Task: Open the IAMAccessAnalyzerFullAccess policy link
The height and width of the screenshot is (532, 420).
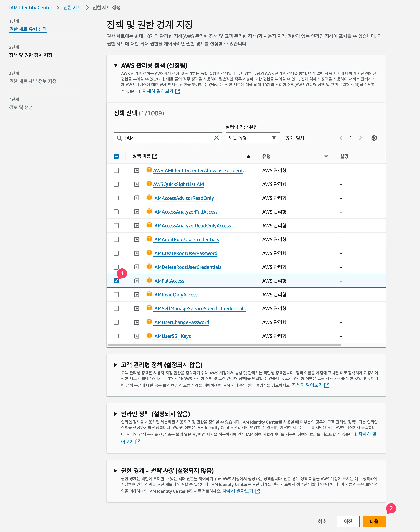Action: pyautogui.click(x=185, y=212)
